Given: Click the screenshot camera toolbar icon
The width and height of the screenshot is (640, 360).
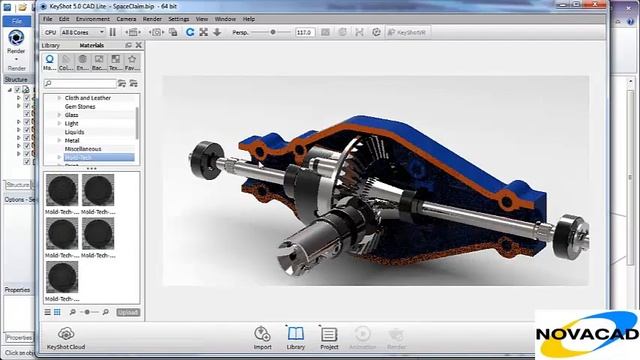Looking at the screenshot, I should pyautogui.click(x=156, y=32).
